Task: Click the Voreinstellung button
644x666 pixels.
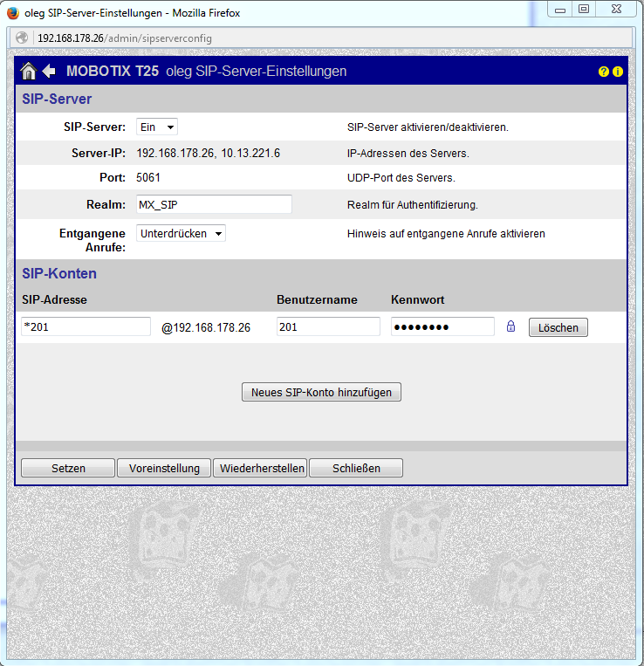Action: coord(164,468)
